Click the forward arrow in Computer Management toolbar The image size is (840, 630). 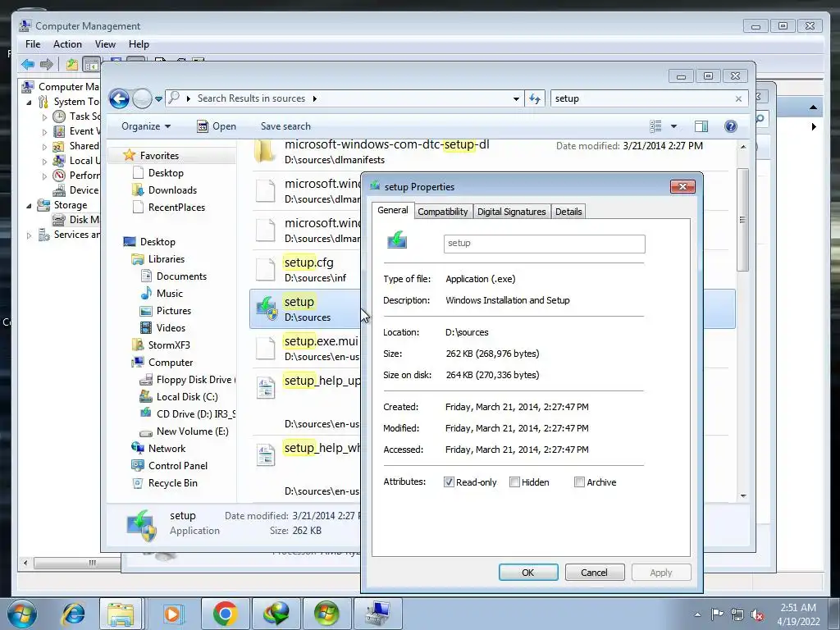pyautogui.click(x=47, y=65)
